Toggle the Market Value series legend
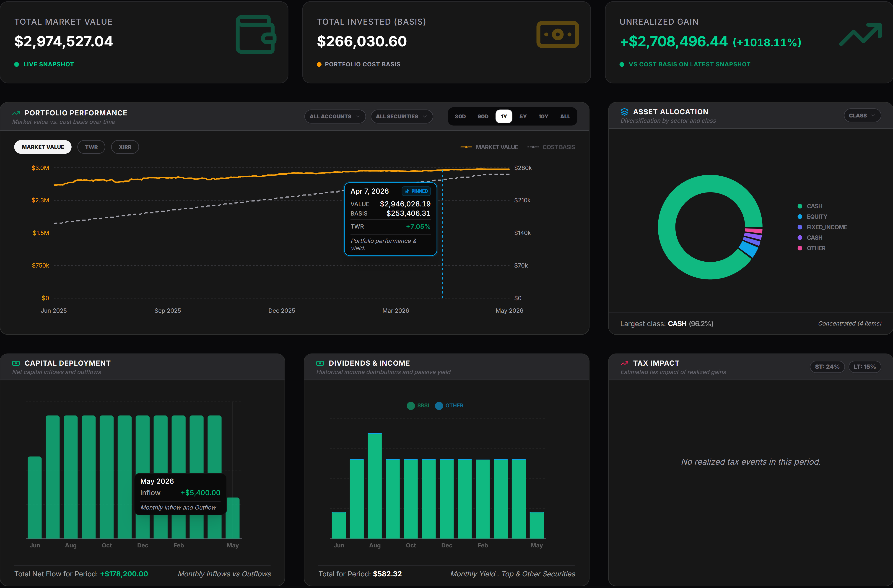Screen dimensions: 893x588 click(x=489, y=147)
